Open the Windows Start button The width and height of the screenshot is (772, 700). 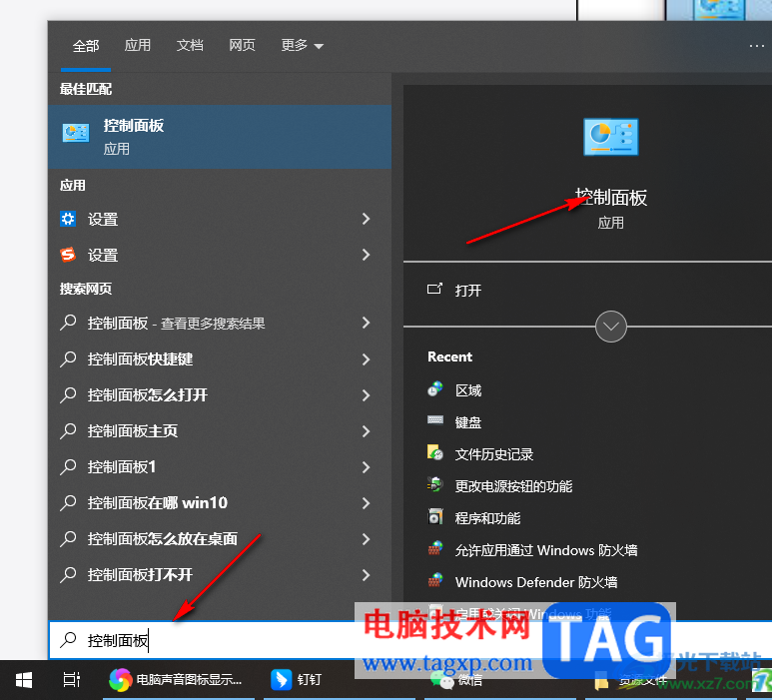pyautogui.click(x=24, y=680)
